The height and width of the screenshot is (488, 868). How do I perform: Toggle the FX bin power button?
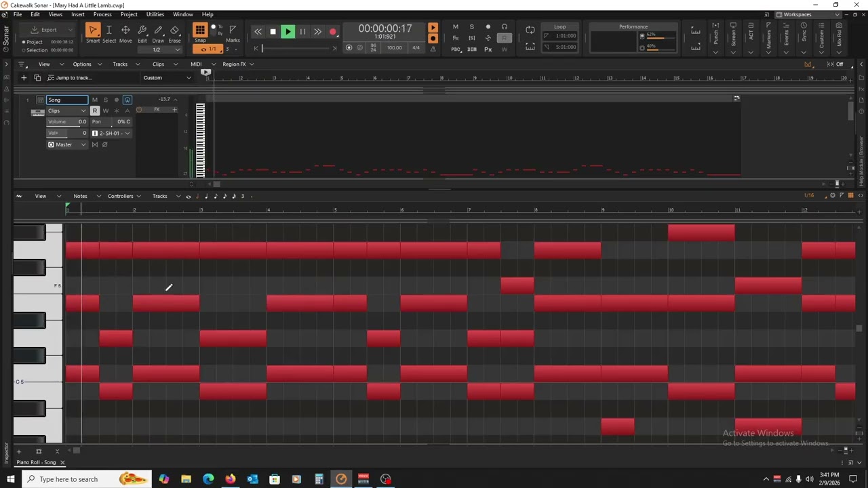pyautogui.click(x=139, y=110)
